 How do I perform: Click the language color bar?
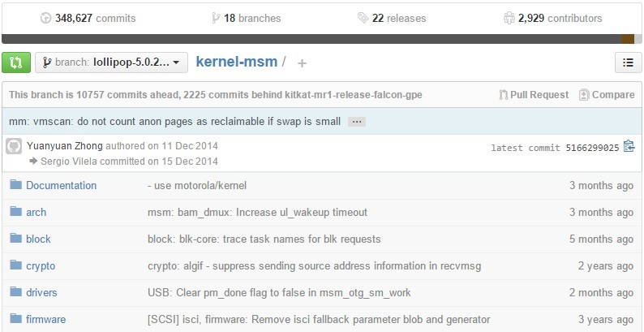pos(322,39)
